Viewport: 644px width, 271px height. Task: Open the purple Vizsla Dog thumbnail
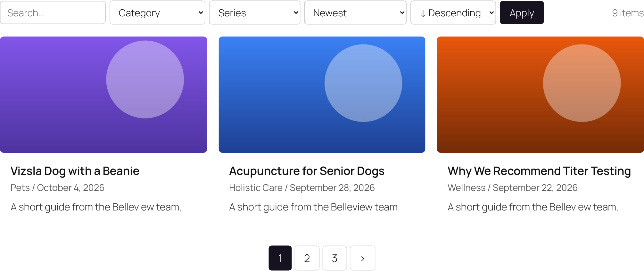tap(103, 94)
